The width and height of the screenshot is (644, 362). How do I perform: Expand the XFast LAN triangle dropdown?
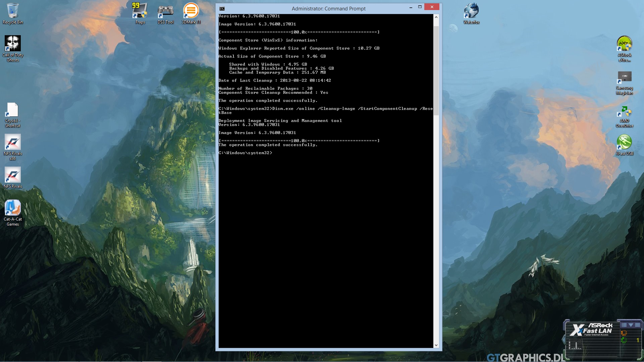coord(631,325)
